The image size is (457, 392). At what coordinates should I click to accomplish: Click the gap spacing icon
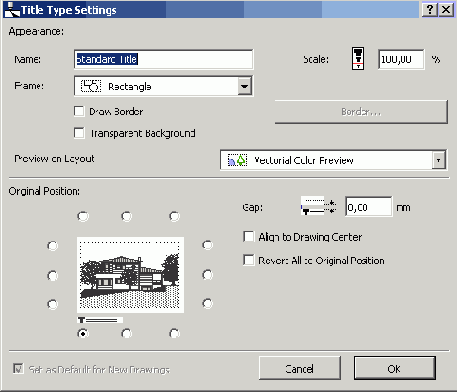tap(318, 206)
